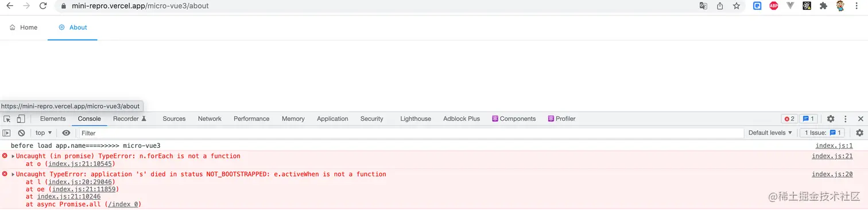Click the 'before load app.name' log message
This screenshot has height=210, width=868.
click(86, 146)
